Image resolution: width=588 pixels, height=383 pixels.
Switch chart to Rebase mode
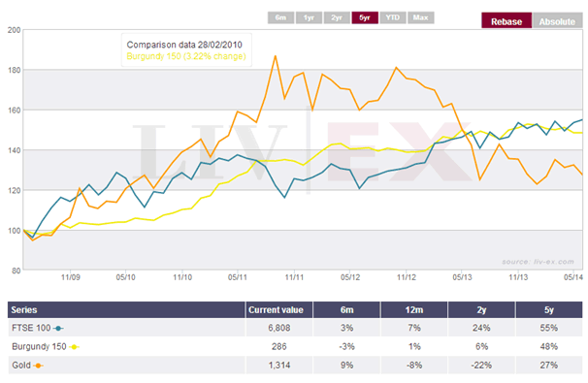(x=506, y=21)
